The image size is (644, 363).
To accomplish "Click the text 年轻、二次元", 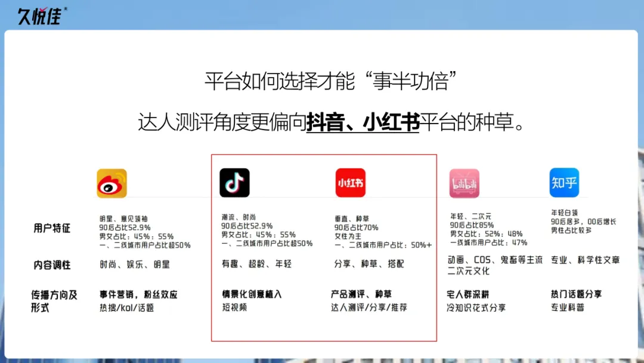I will [470, 216].
